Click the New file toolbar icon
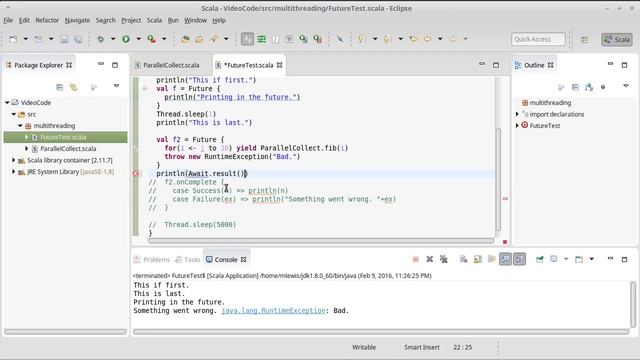The height and width of the screenshot is (360, 640). coord(13,39)
